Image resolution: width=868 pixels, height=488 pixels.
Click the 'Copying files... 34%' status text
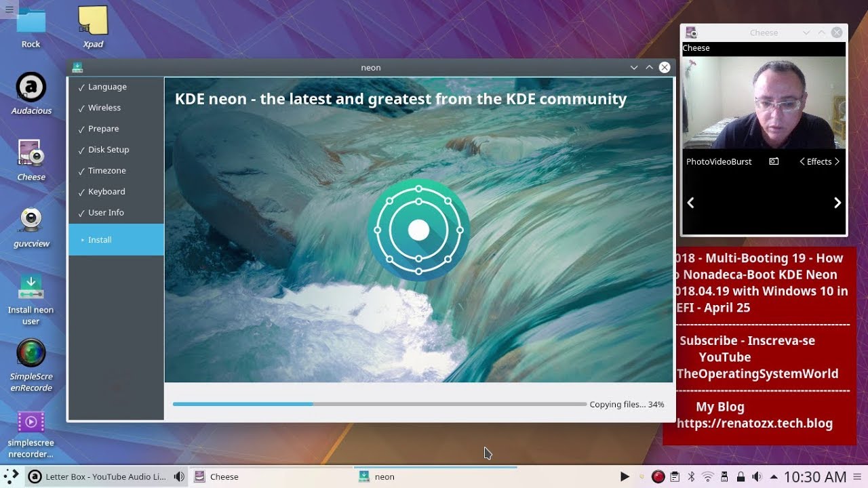(x=627, y=404)
